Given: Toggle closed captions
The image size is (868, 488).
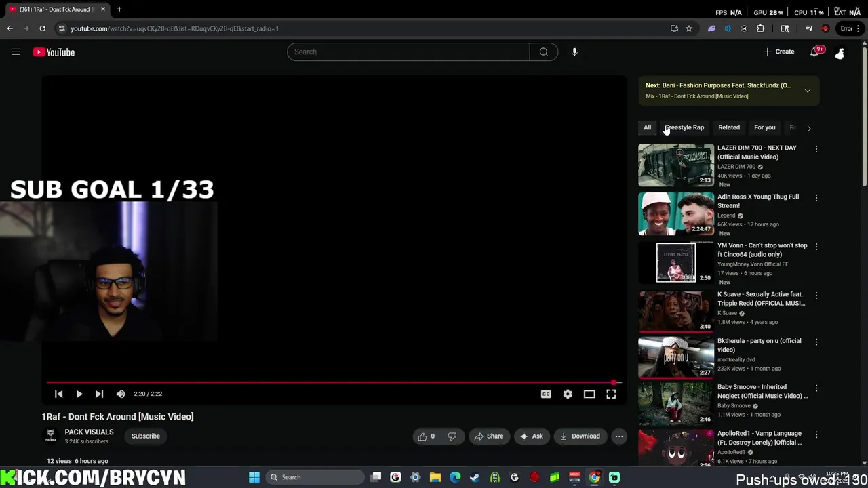Looking at the screenshot, I should point(546,394).
